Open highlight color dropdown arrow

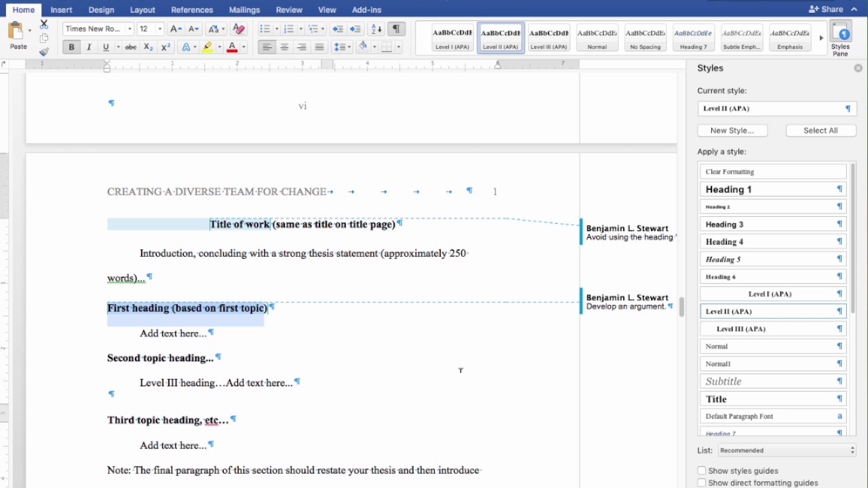coord(219,47)
